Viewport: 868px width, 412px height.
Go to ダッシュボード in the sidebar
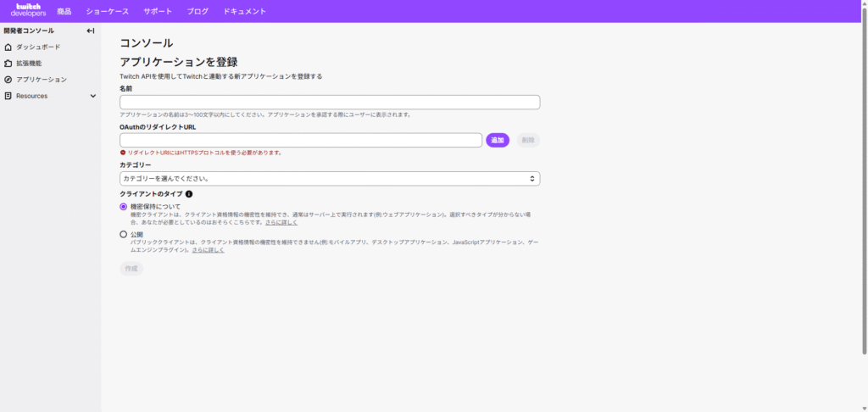(x=38, y=47)
